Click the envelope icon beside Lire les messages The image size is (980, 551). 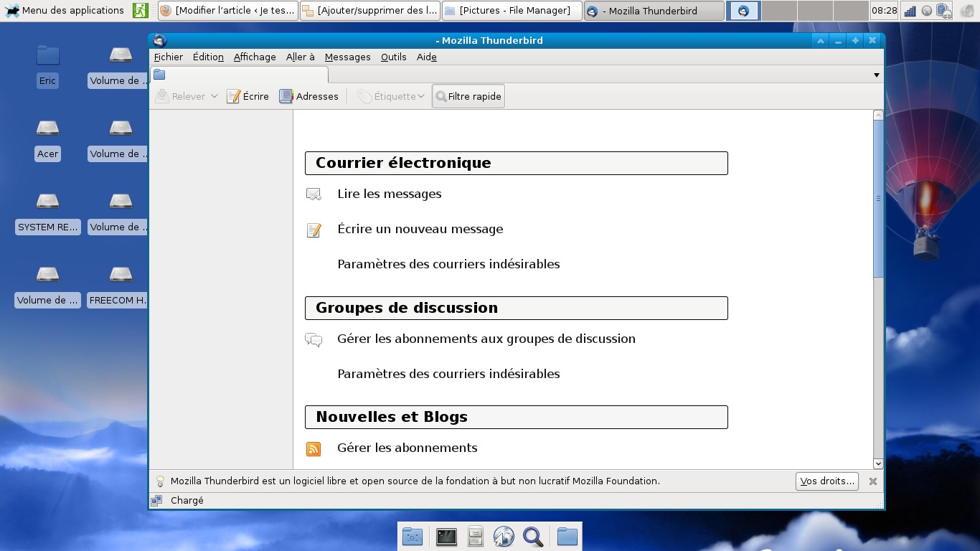[314, 194]
